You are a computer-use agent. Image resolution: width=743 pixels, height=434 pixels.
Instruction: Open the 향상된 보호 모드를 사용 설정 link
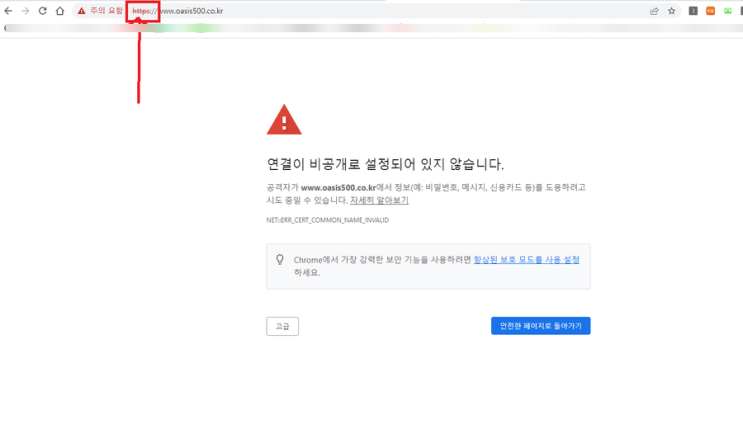[x=526, y=260]
